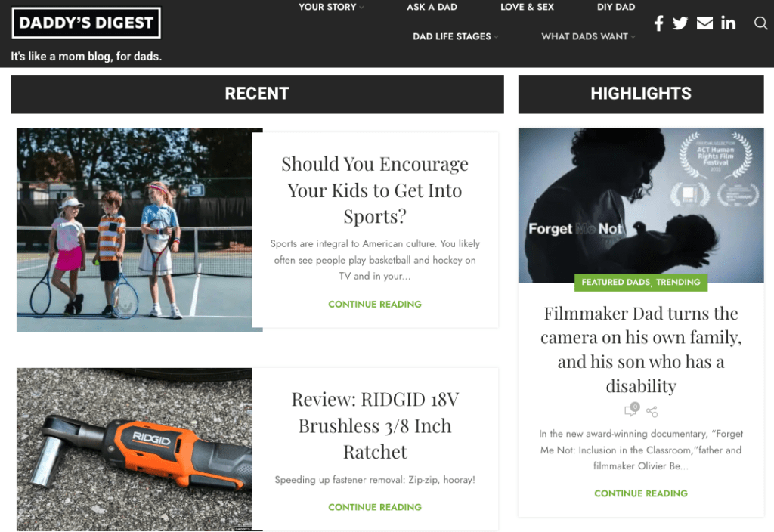Open the Twitter social icon
774x532 pixels.
(x=680, y=23)
